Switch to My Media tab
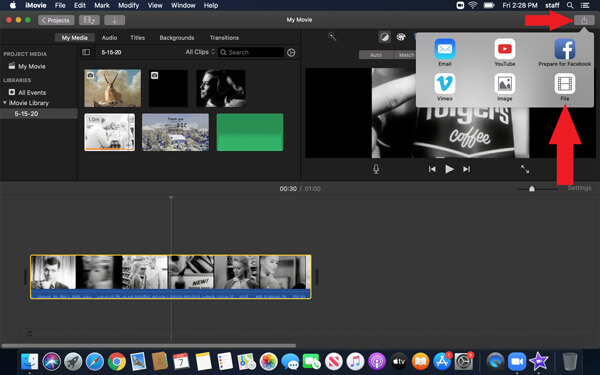Image resolution: width=600 pixels, height=375 pixels. coord(75,38)
